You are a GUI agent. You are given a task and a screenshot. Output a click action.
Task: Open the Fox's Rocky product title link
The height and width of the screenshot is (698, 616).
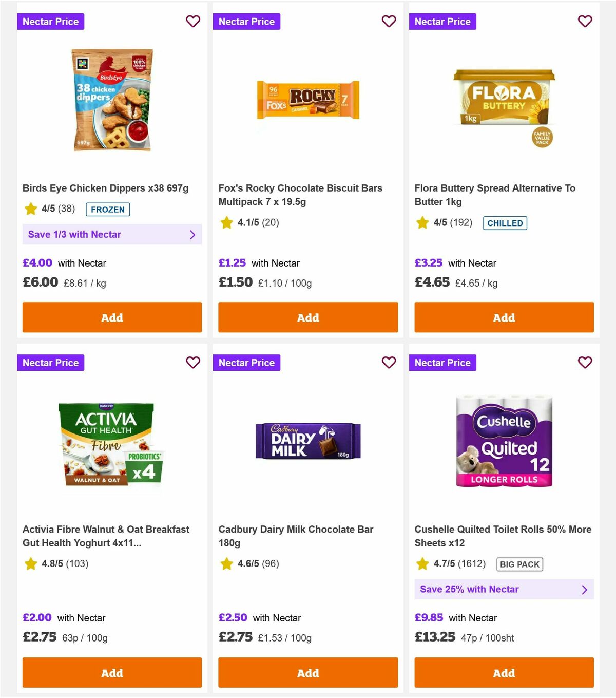[300, 195]
